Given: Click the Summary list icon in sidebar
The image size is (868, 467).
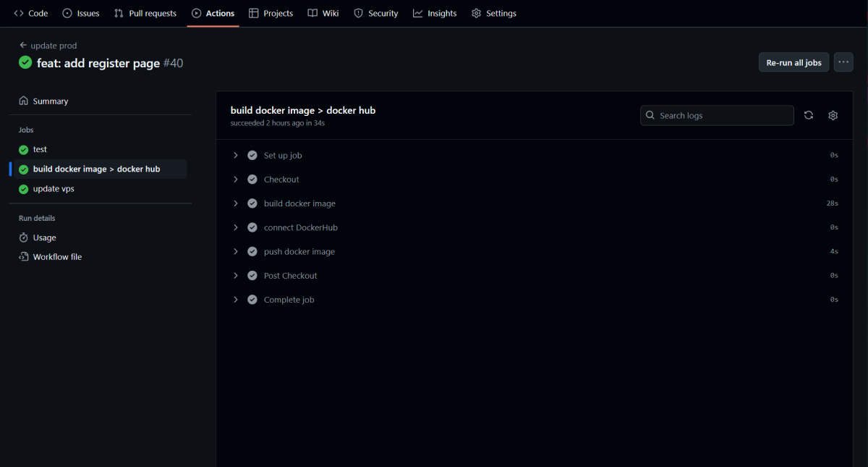Looking at the screenshot, I should [x=25, y=101].
